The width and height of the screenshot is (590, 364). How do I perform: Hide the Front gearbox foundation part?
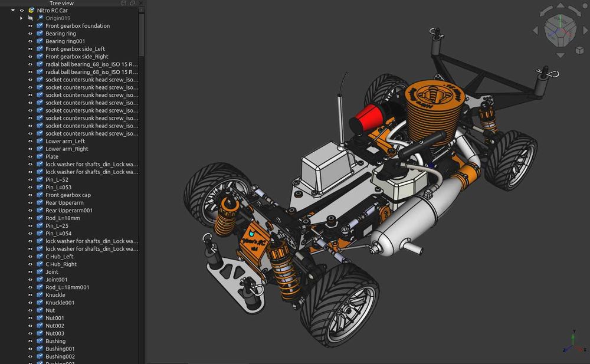pyautogui.click(x=31, y=26)
